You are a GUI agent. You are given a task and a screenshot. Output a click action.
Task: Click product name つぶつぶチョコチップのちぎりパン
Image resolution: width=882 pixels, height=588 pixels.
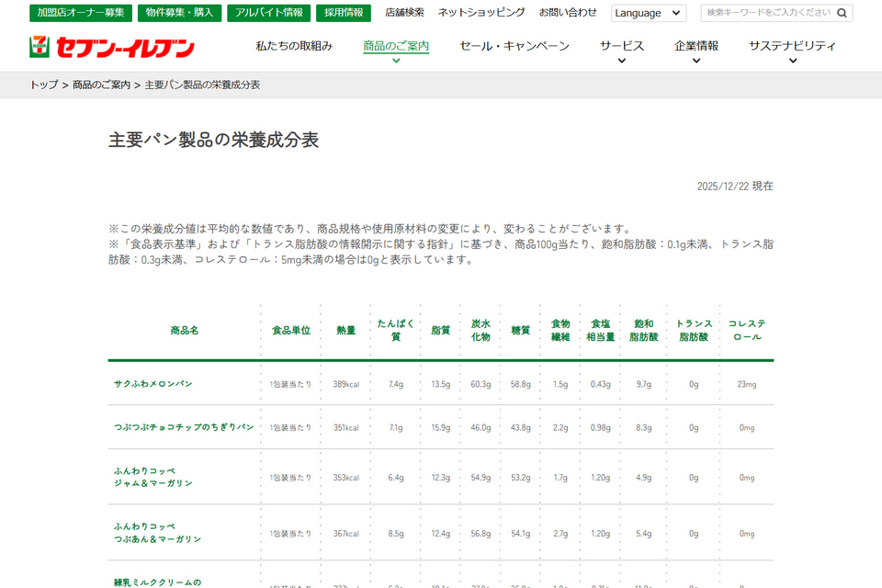coord(184,427)
